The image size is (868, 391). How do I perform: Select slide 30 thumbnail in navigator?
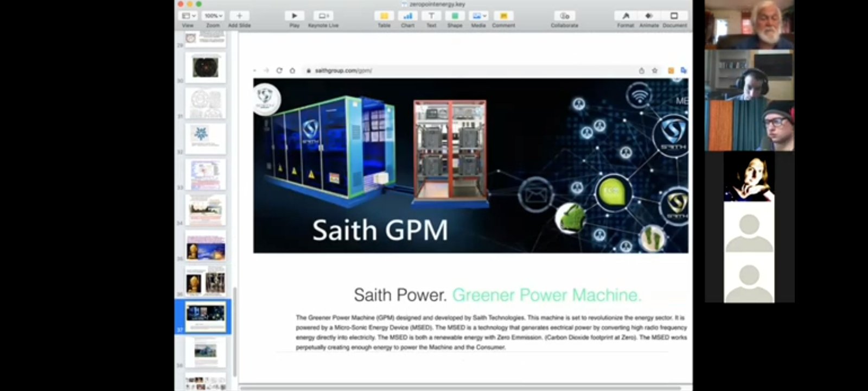[206, 67]
